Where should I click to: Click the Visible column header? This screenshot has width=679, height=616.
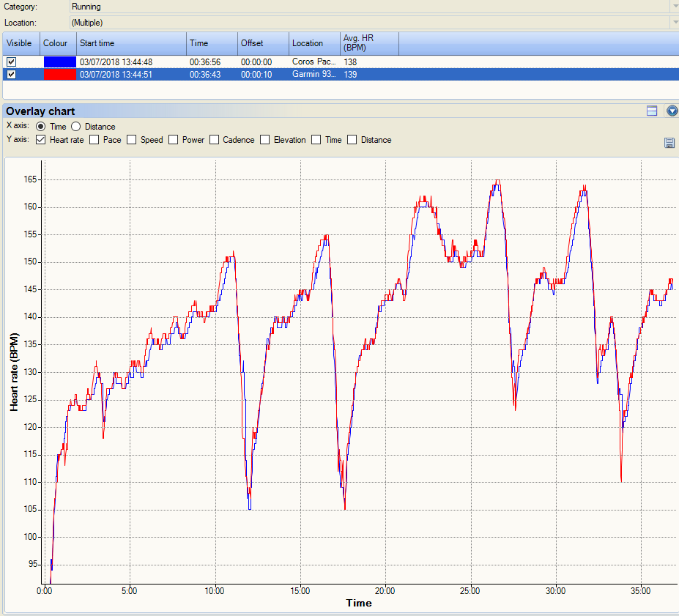pos(21,43)
